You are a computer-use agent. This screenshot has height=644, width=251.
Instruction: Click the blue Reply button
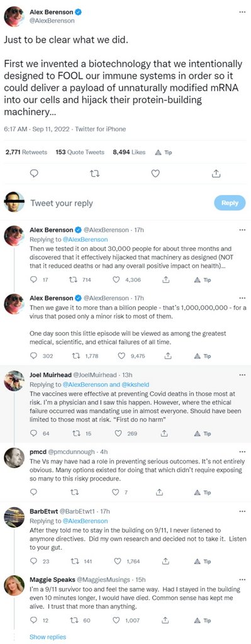[x=230, y=203]
